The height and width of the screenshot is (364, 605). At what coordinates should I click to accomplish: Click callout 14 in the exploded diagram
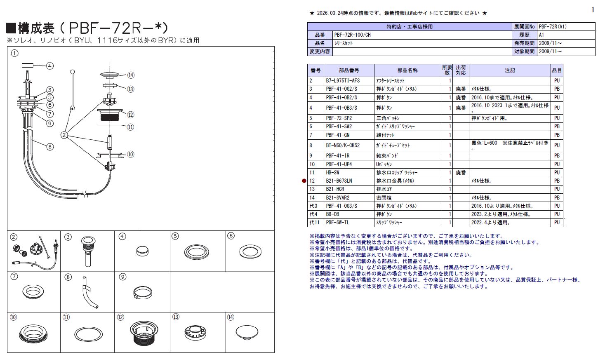point(131,75)
